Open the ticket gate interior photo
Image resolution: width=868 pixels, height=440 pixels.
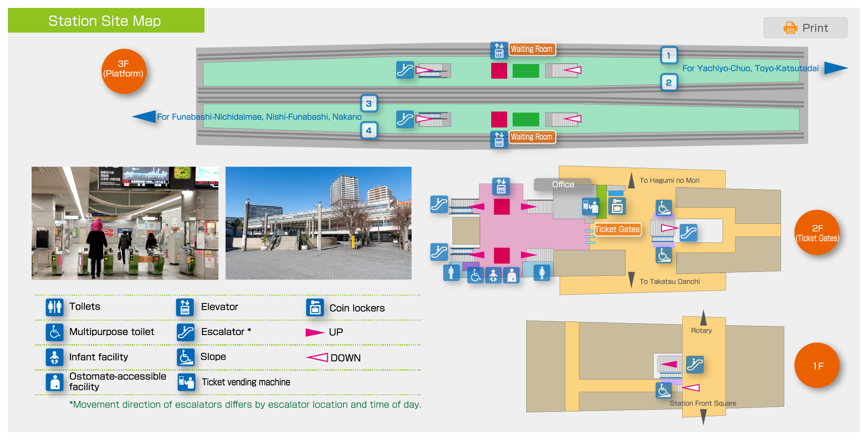coord(125,223)
